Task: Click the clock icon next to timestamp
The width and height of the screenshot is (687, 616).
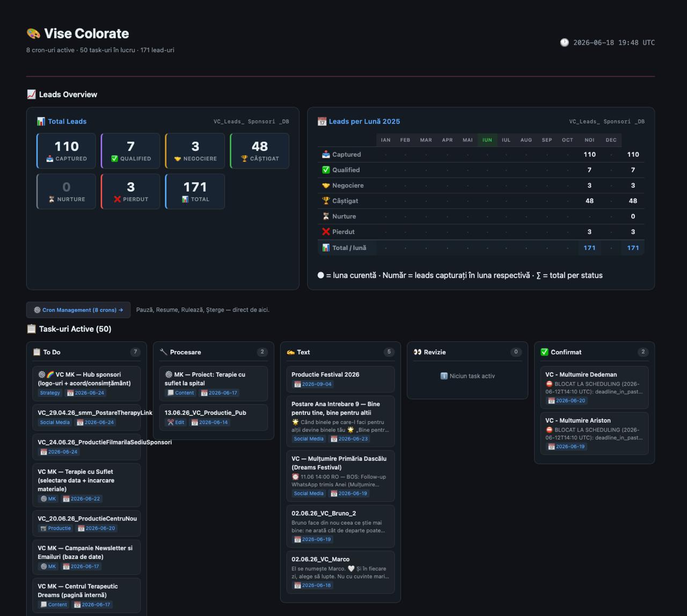Action: 564,42
